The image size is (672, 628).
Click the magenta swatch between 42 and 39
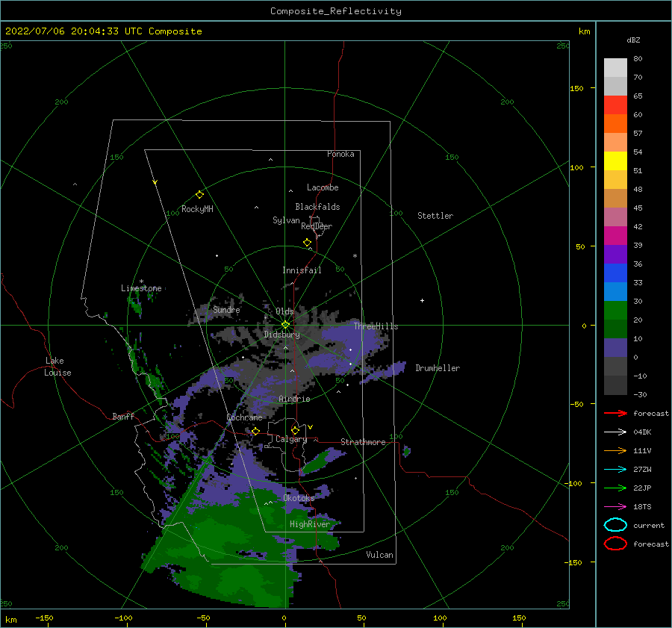point(615,236)
